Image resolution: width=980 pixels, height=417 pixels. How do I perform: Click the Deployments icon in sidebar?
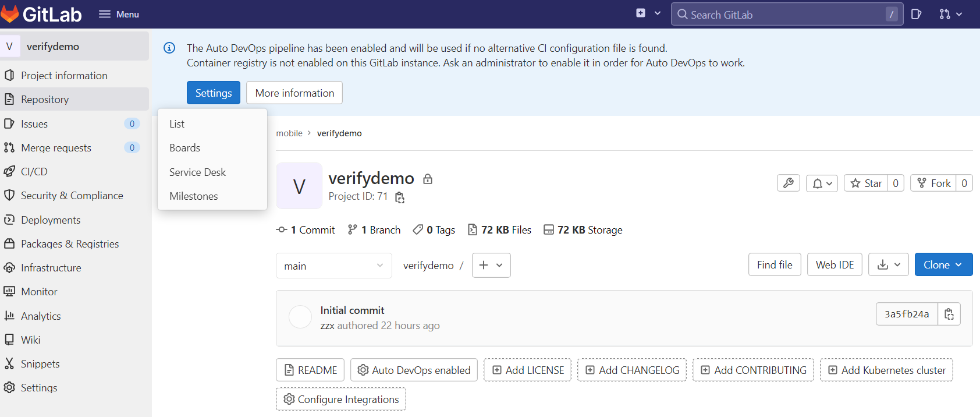coord(9,220)
